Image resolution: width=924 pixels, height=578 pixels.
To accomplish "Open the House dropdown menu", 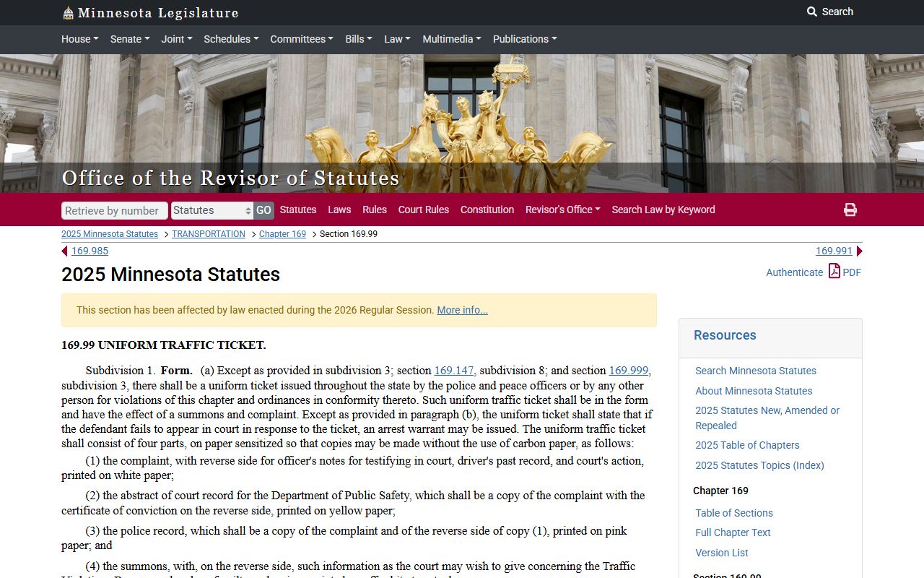I will point(79,39).
